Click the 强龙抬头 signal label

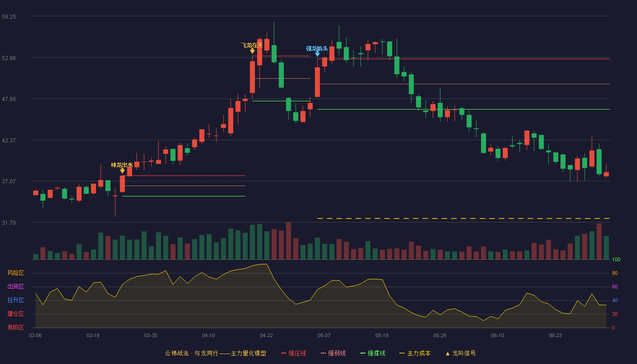[x=317, y=48]
